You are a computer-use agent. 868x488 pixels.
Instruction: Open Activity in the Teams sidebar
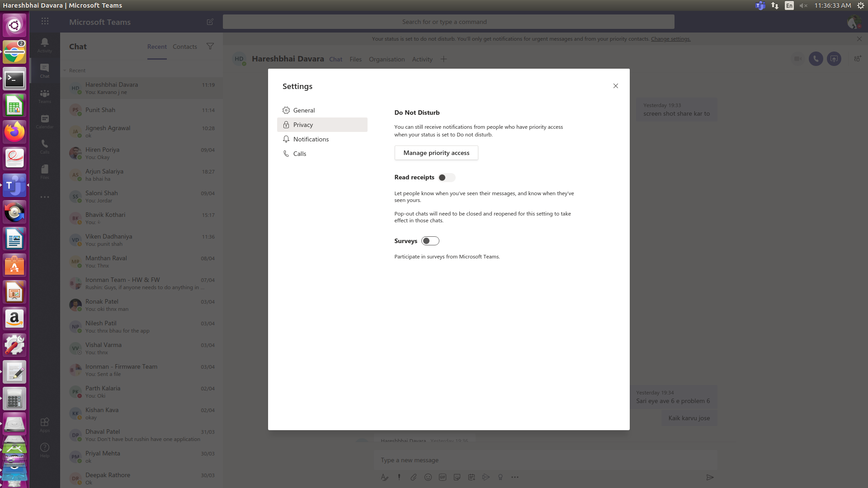tap(44, 45)
